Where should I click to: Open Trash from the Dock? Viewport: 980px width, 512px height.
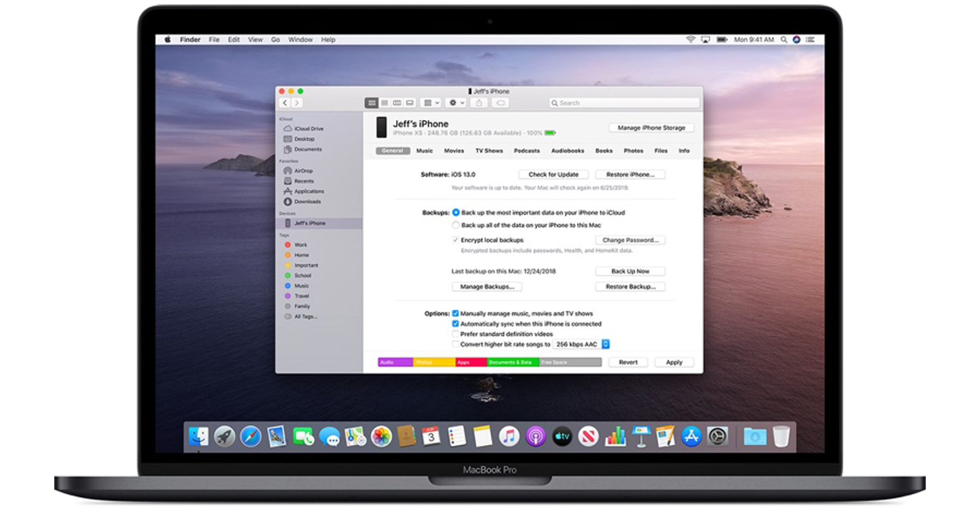(781, 437)
